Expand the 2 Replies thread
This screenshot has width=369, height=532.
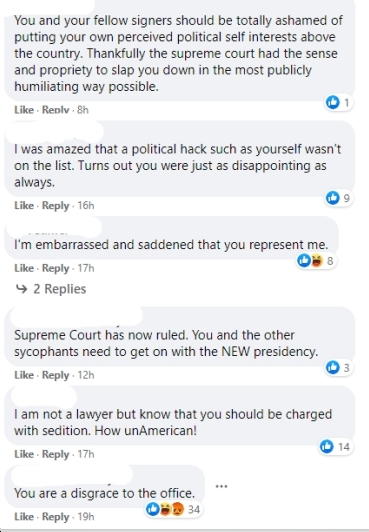(x=51, y=289)
